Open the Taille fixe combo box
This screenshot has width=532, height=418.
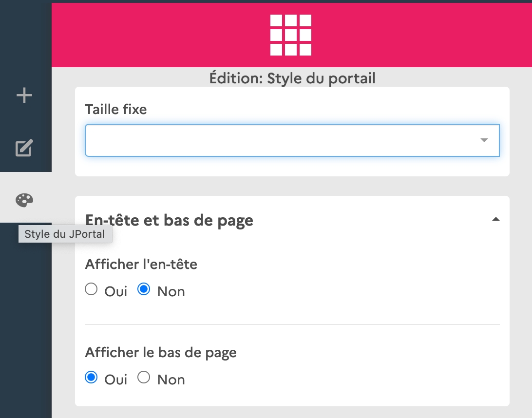tap(283, 140)
